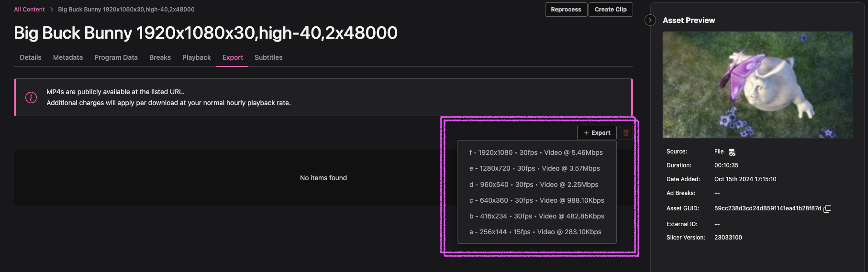This screenshot has height=272, width=868.
Task: Click the duration value 00:10:35
Action: click(726, 165)
